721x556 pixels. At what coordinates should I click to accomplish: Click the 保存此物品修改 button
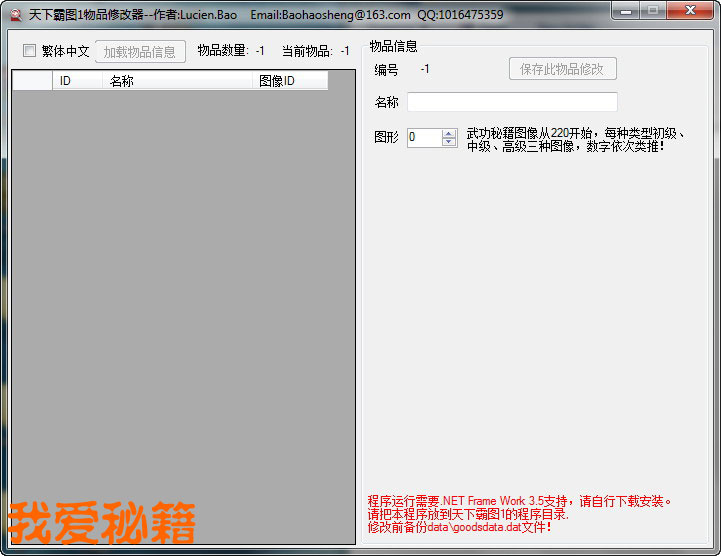point(562,69)
